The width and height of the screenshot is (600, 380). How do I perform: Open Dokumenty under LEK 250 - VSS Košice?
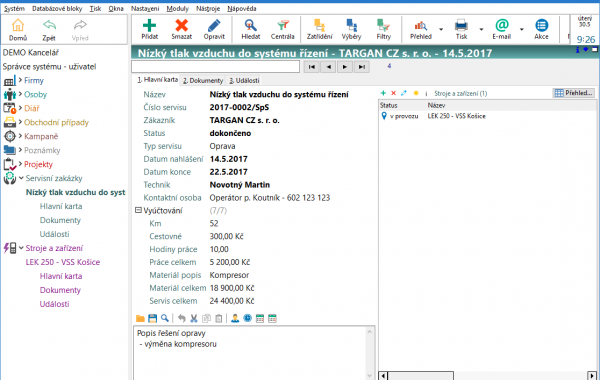(60, 290)
